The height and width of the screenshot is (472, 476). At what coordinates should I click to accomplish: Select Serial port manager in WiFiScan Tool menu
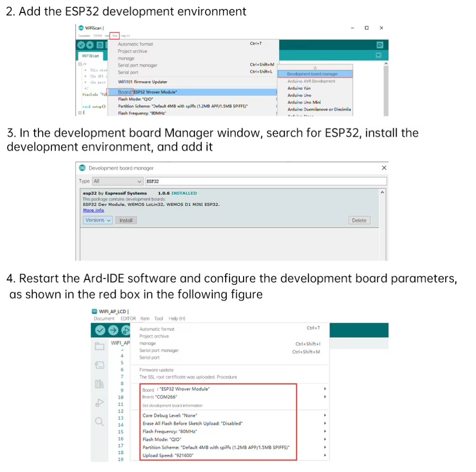[x=138, y=65]
